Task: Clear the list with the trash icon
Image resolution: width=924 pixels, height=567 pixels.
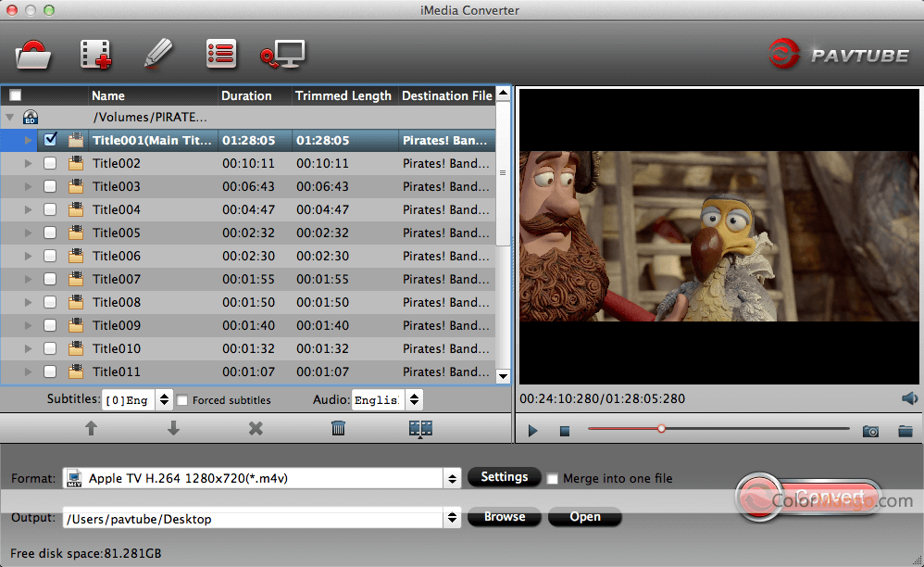Action: [338, 428]
